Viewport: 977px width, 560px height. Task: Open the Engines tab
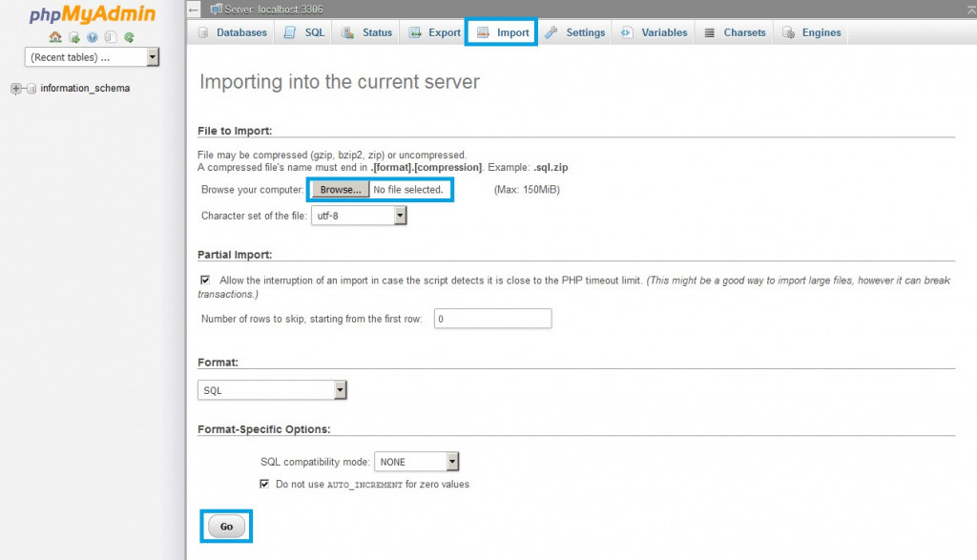pyautogui.click(x=810, y=31)
